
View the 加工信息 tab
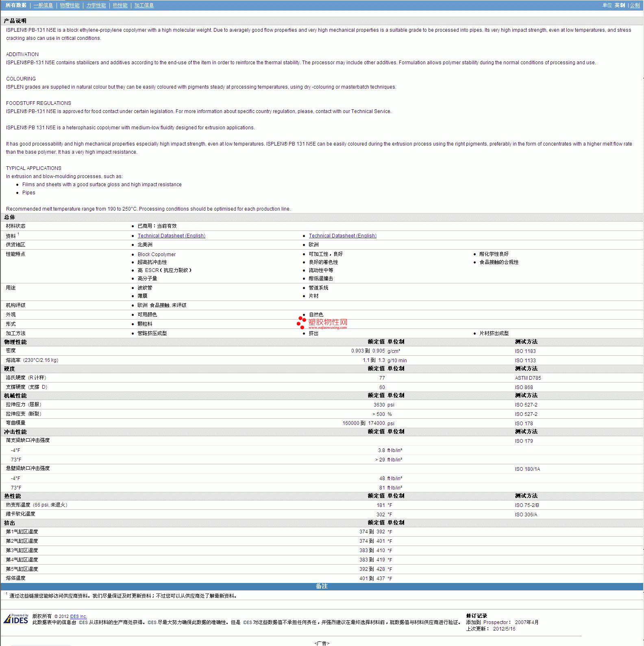[x=144, y=5]
